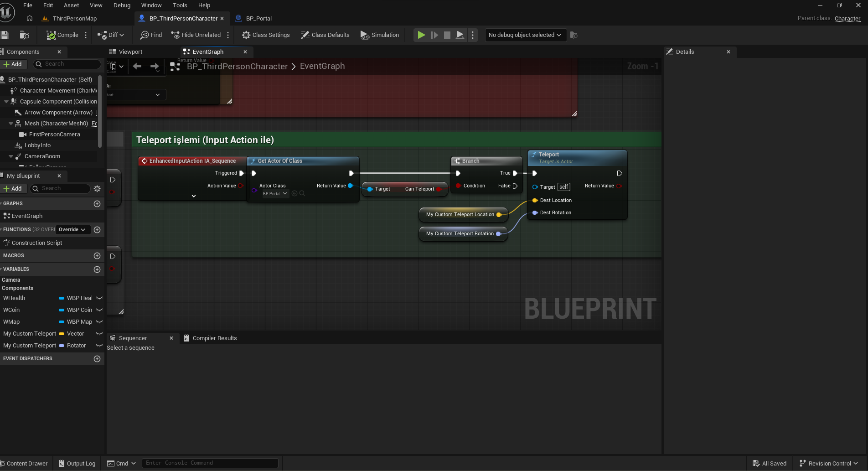The height and width of the screenshot is (471, 868).
Task: Search the Actor Class asset magnifier icon
Action: 302,194
